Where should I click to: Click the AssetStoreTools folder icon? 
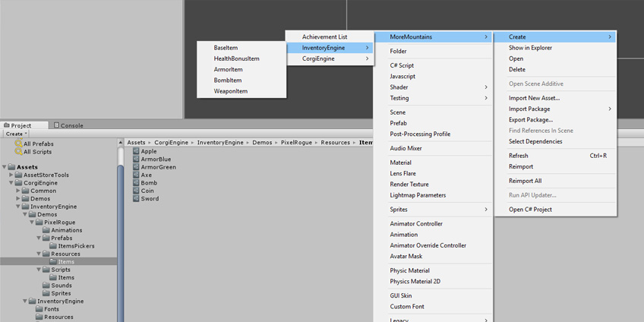[x=19, y=175]
